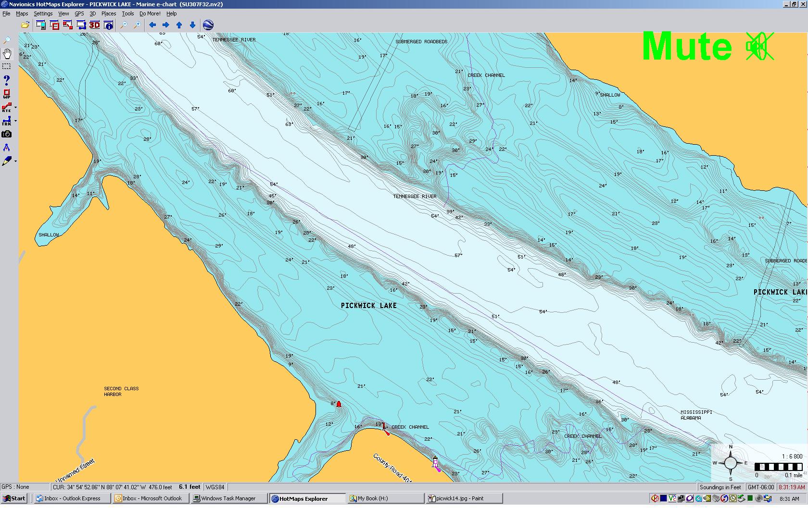Select the waypoint (WP) tool
Image resolution: width=808 pixels, height=532 pixels.
click(7, 94)
